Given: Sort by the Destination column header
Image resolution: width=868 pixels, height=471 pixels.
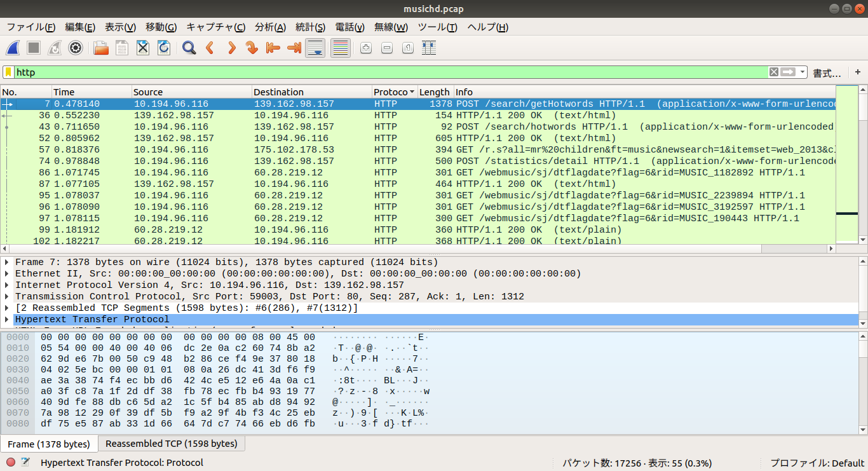Looking at the screenshot, I should tap(311, 92).
